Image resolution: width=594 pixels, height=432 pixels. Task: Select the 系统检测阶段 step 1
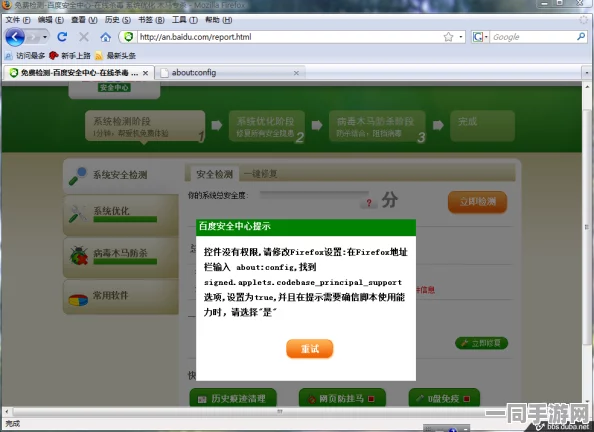pyautogui.click(x=145, y=126)
